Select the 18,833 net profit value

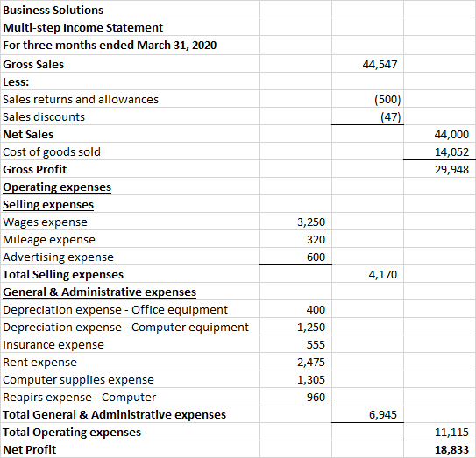[x=451, y=450]
